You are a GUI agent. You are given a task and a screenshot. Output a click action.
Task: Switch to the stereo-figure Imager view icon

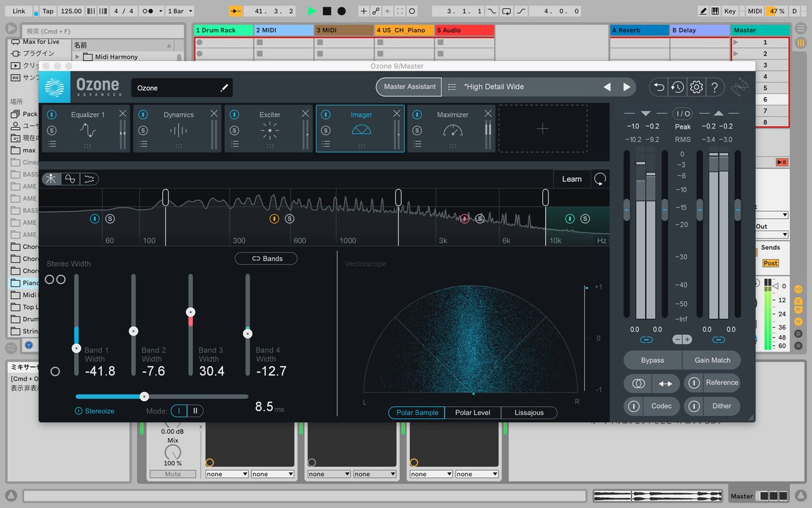coord(51,178)
